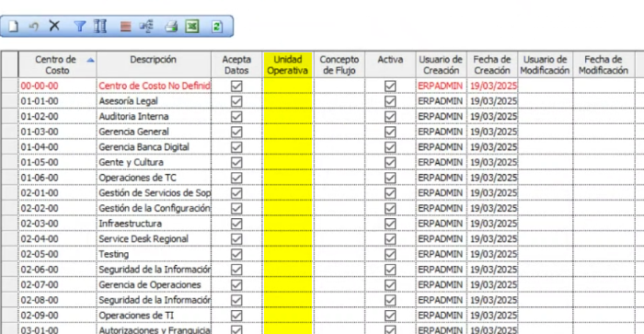Click the columns configuration icon
Image resolution: width=644 pixels, height=334 pixels.
tap(100, 27)
